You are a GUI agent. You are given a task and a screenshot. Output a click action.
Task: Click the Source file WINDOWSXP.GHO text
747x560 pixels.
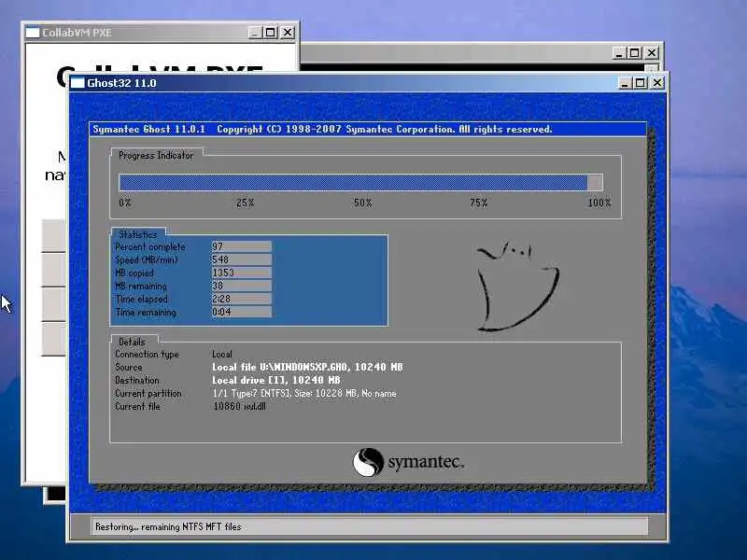click(307, 367)
